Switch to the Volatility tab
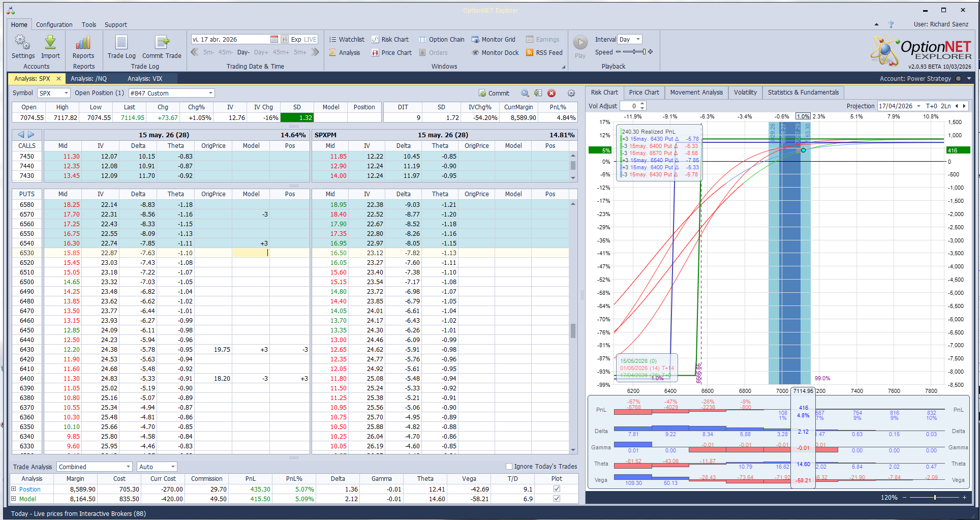 [x=745, y=93]
